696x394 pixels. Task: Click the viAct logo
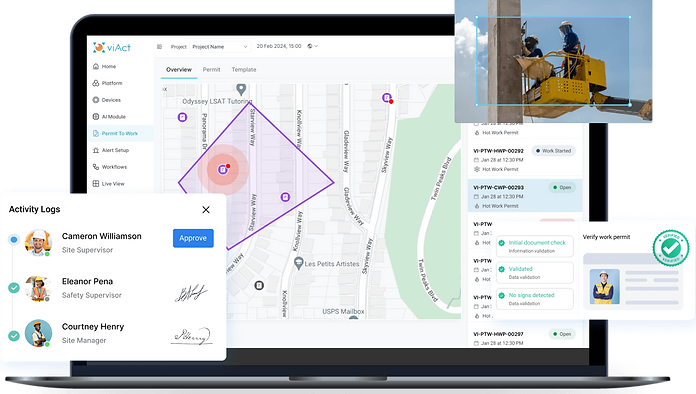[x=112, y=47]
